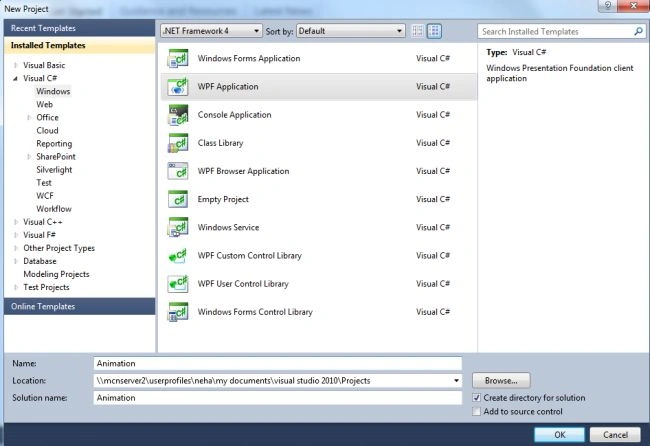Click the Windows Forms Control Library icon
The height and width of the screenshot is (446, 650).
(178, 312)
